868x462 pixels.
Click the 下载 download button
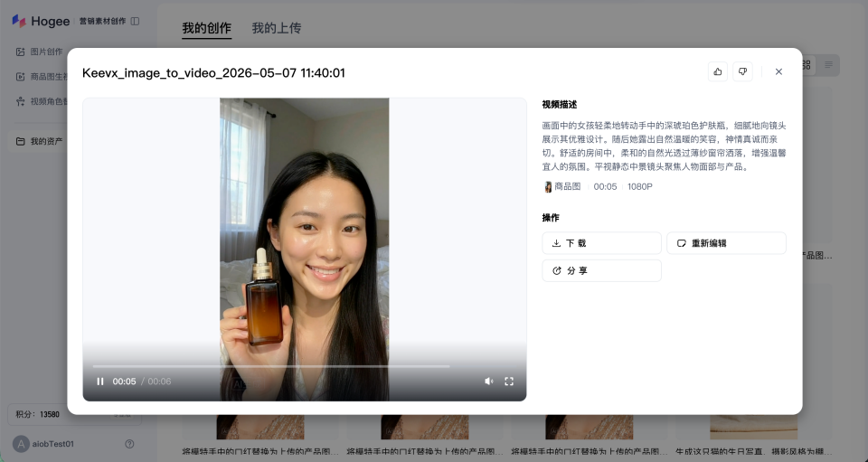[x=602, y=243]
